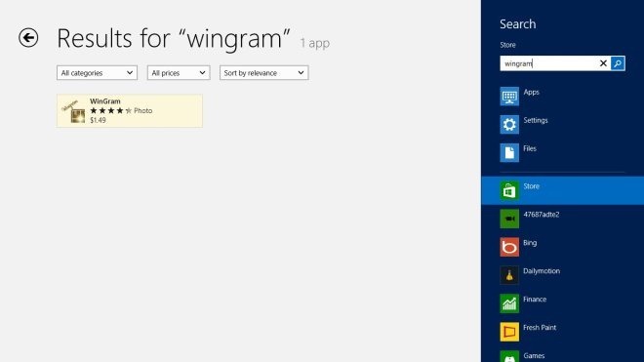Open the All categories dropdown
Image resolution: width=644 pixels, height=362 pixels.
click(x=97, y=73)
